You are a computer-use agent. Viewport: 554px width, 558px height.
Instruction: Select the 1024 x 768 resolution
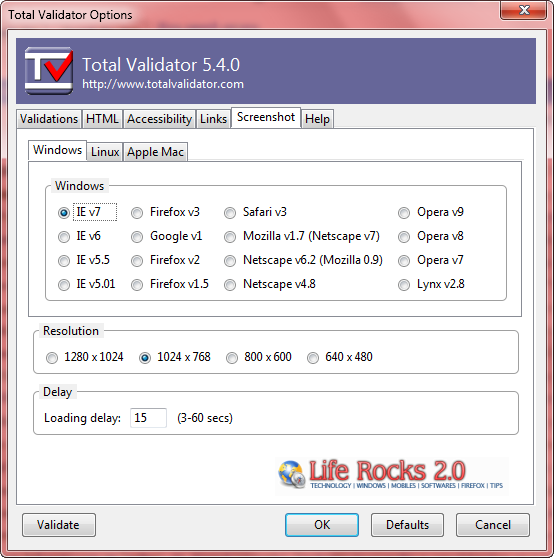(145, 358)
